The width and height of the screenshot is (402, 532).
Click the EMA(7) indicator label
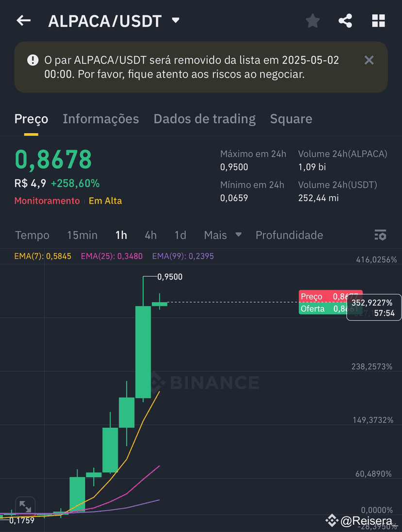tap(43, 256)
